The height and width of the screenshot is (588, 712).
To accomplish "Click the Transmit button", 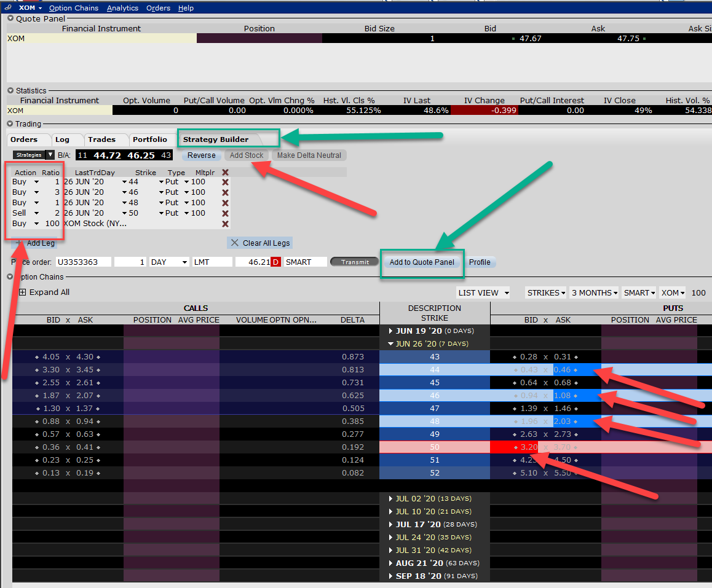I will pos(355,262).
